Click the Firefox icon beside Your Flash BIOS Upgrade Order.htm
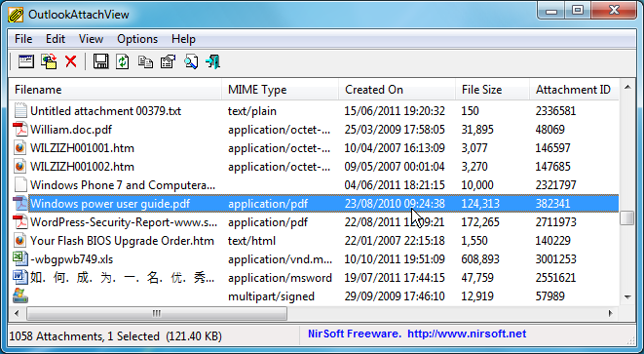The width and height of the screenshot is (644, 354). coord(20,240)
